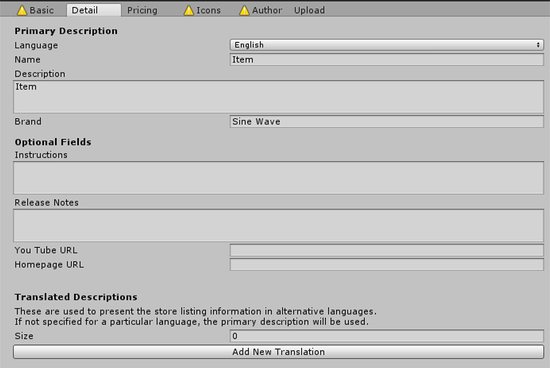Switch to the Basic tab
The width and height of the screenshot is (550, 368).
pos(35,10)
